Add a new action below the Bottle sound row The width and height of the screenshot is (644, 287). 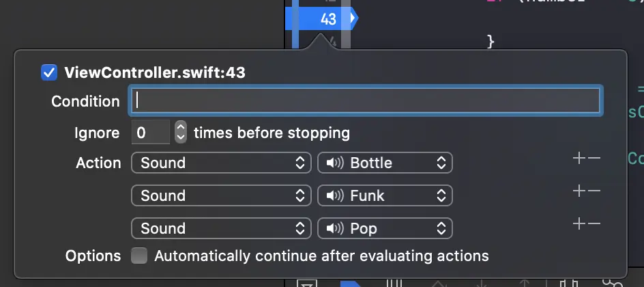579,159
